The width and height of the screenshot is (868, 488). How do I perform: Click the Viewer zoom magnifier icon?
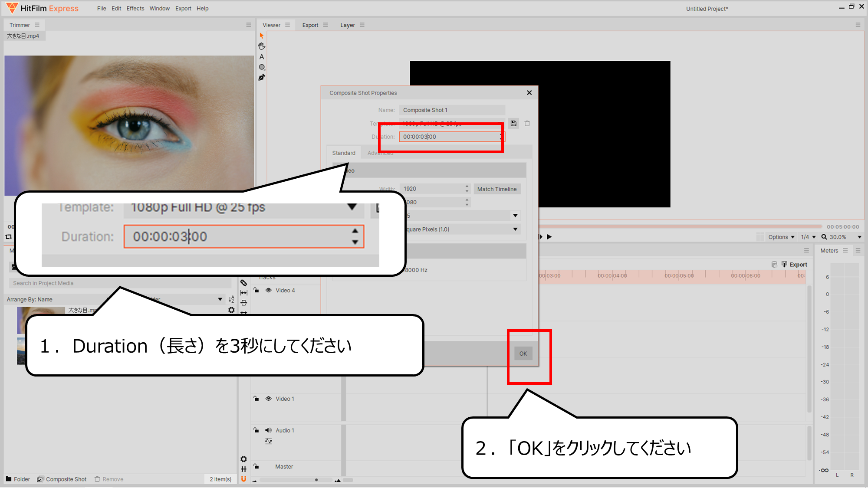click(824, 237)
